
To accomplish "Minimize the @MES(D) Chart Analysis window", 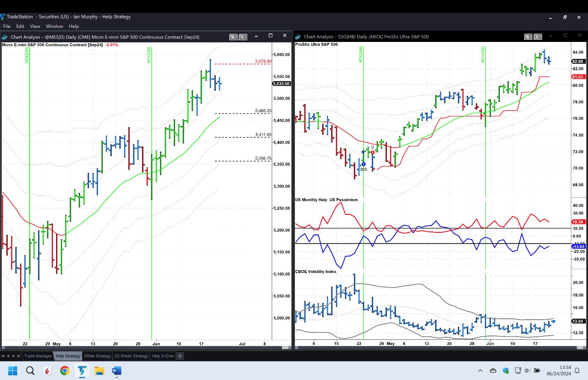I will point(256,36).
